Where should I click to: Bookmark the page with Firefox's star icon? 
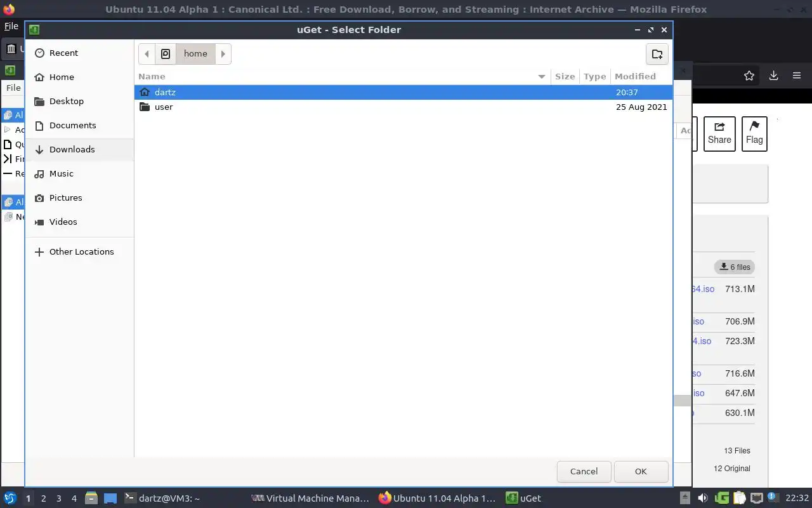pyautogui.click(x=749, y=76)
